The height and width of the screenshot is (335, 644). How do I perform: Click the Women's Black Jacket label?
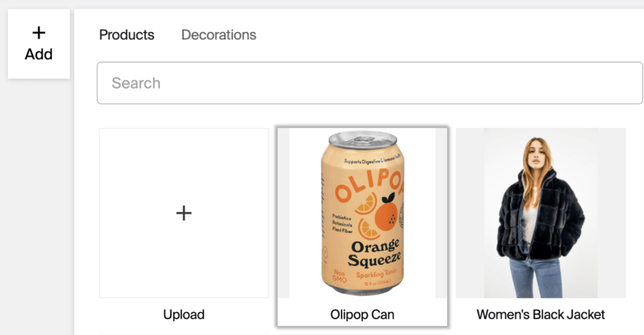[540, 314]
